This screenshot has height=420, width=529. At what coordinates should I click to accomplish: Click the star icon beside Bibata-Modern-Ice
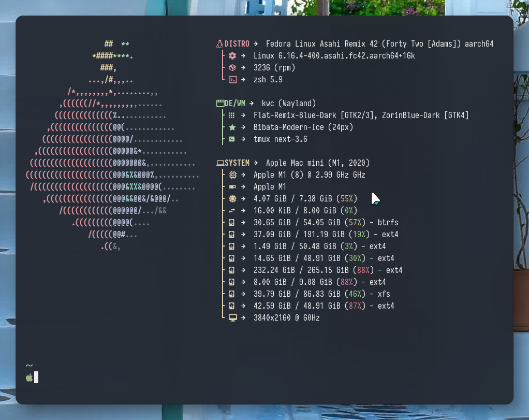(232, 127)
